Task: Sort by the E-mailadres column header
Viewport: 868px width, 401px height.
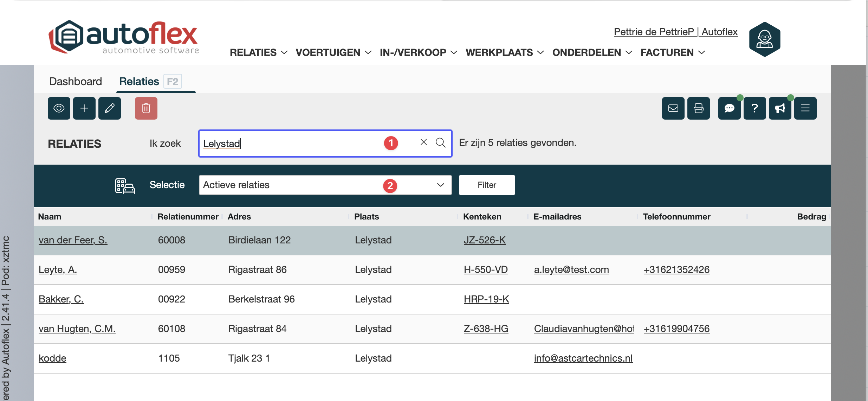Action: [557, 217]
